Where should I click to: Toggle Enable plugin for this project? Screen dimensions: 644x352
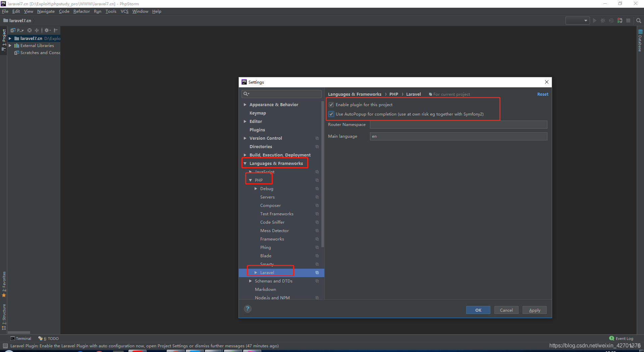pos(331,105)
